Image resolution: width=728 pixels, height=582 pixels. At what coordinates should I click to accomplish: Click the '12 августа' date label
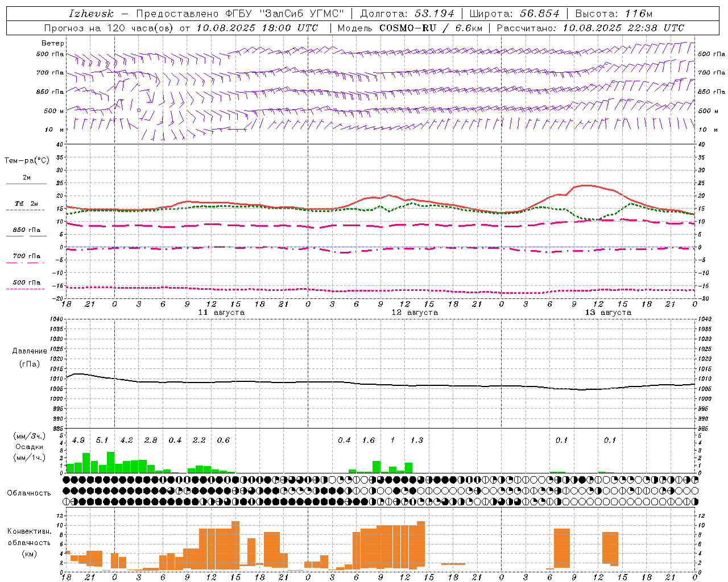[415, 313]
